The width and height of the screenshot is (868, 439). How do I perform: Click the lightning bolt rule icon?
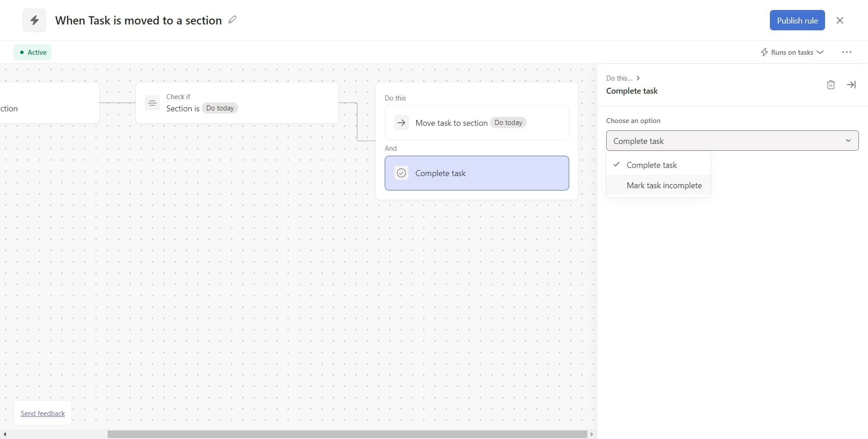pos(34,20)
